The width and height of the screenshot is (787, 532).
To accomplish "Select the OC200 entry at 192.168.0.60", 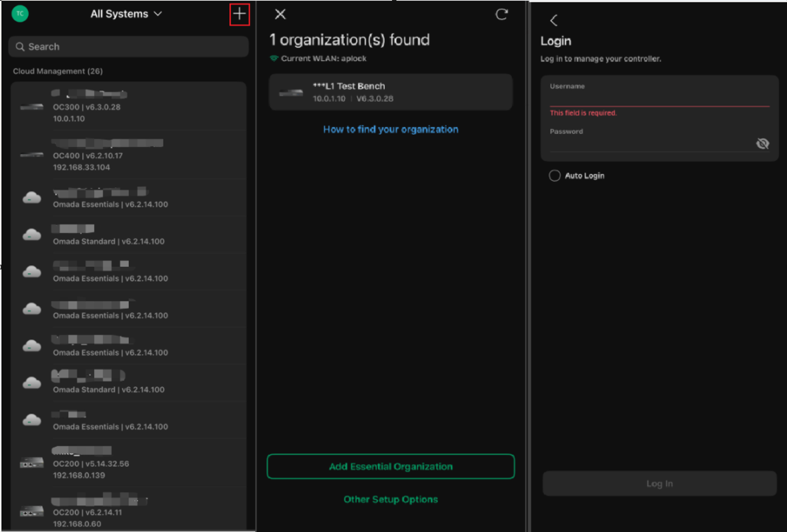I will point(128,510).
